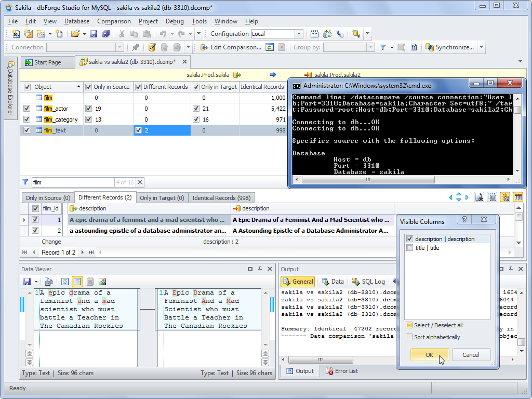Switch to the Identical Records (998) tab
Screen dimensions: 532x399
[x=221, y=198]
